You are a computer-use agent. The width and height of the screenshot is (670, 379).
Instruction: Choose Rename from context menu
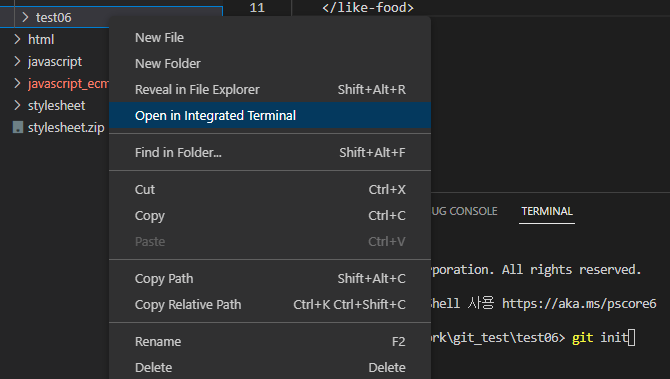pos(270,342)
